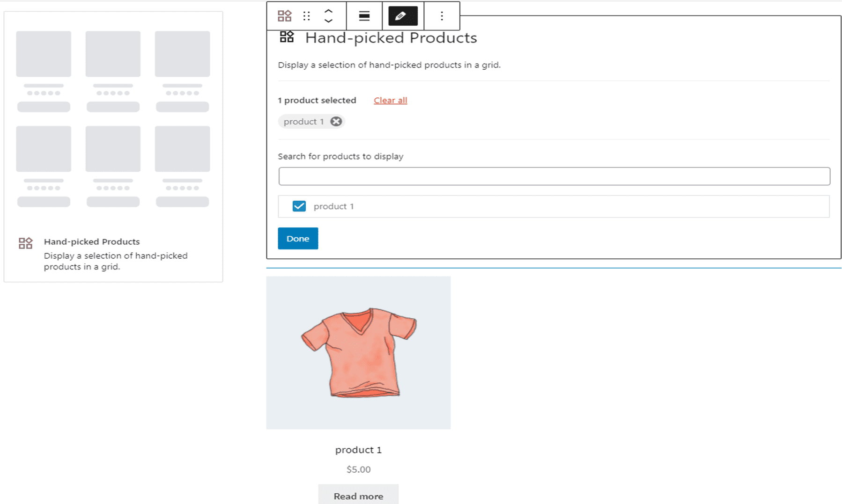Open the three-dot block options menu
842x504 pixels.
coord(442,16)
